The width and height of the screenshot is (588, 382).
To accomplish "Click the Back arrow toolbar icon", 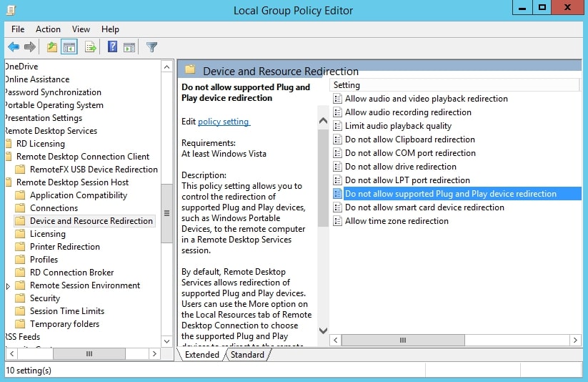I will tap(14, 47).
